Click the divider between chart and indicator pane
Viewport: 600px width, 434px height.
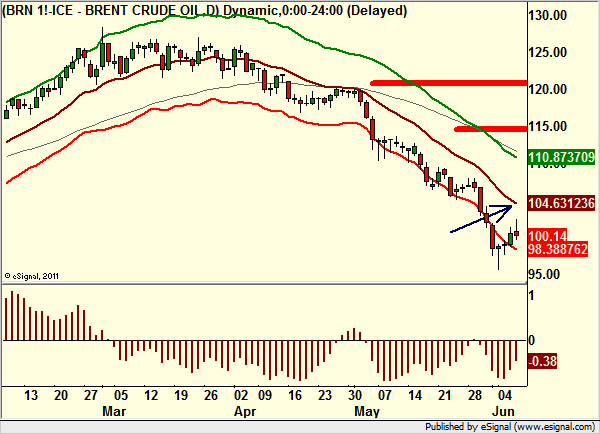264,284
